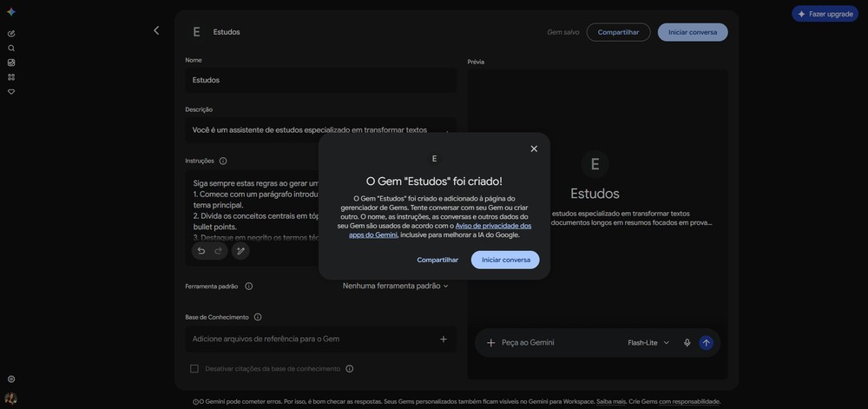The image size is (868, 409).
Task: Open the image library icon in sidebar
Action: pyautogui.click(x=11, y=63)
